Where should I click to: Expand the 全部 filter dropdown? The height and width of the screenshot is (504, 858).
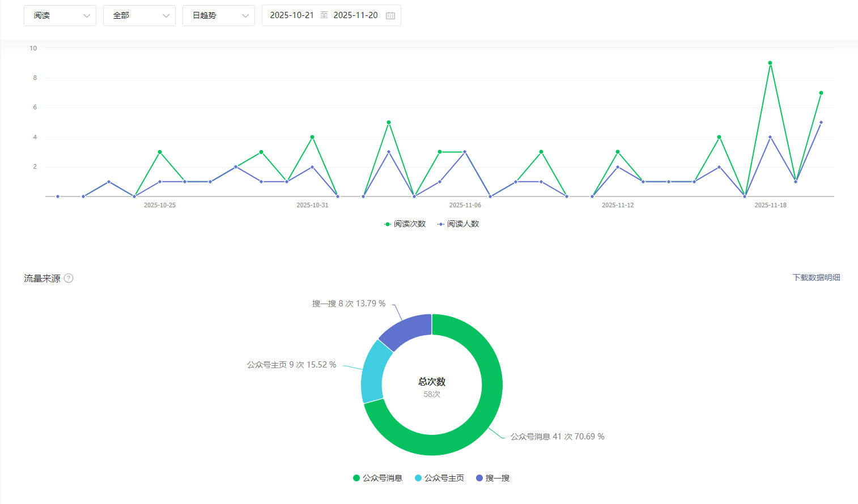coord(139,15)
